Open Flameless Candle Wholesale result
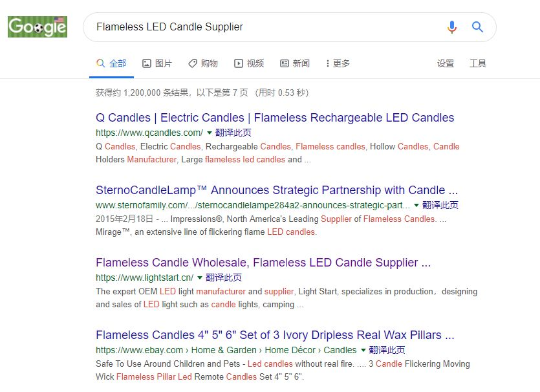Image resolution: width=540 pixels, height=392 pixels. coord(263,263)
